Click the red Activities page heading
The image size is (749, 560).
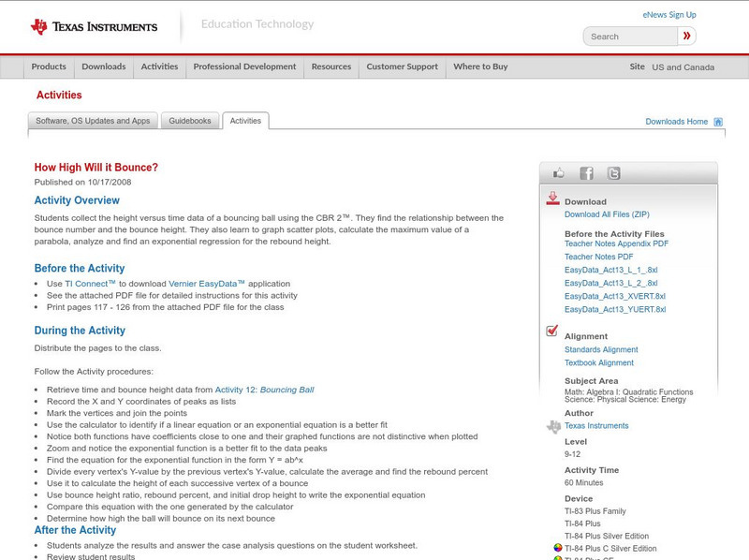pos(59,96)
